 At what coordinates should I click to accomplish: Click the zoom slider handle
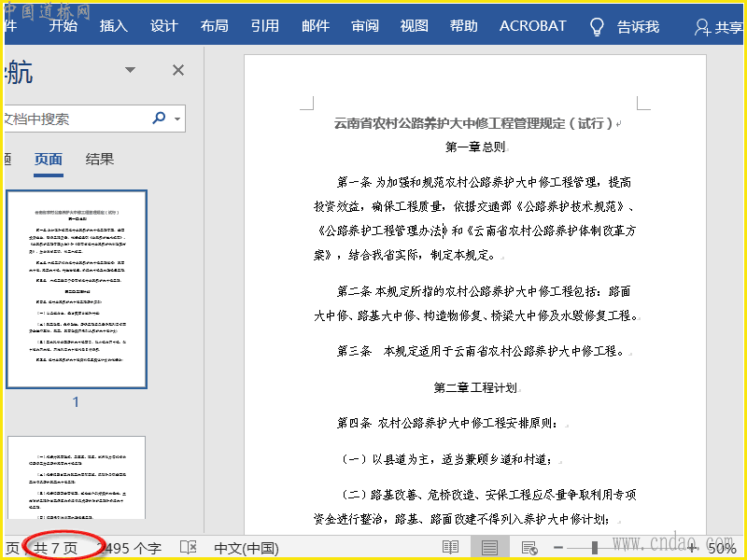click(x=595, y=548)
